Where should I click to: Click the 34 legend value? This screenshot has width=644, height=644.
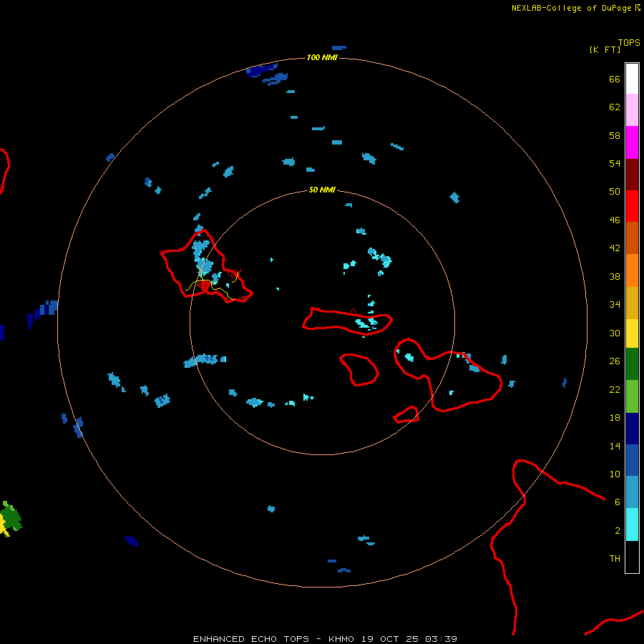pyautogui.click(x=615, y=305)
